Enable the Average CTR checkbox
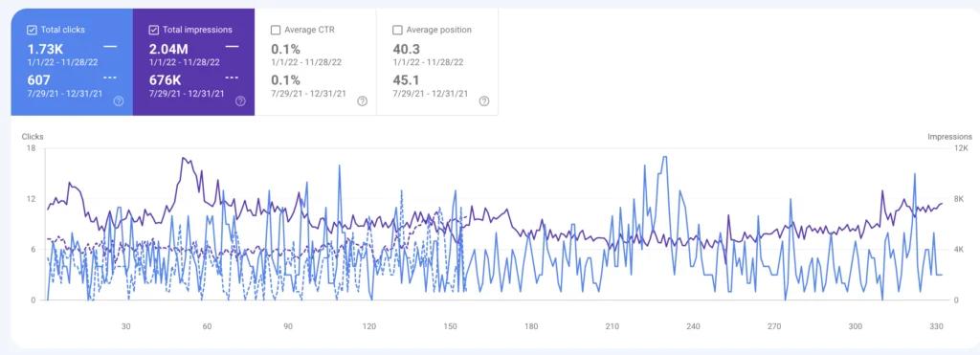The image size is (980, 355). tap(276, 30)
